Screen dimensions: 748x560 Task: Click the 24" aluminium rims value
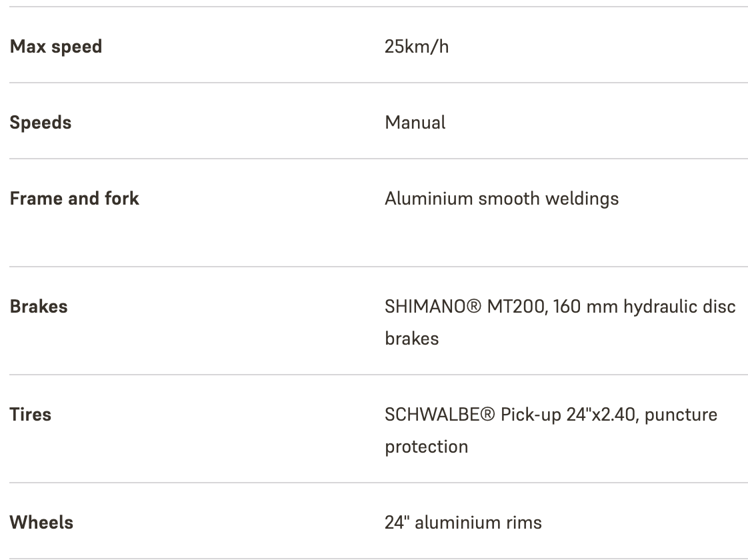pos(463,523)
